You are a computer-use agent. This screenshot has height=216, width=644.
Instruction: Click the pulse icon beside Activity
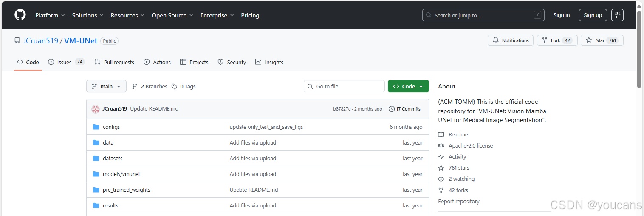click(x=441, y=156)
